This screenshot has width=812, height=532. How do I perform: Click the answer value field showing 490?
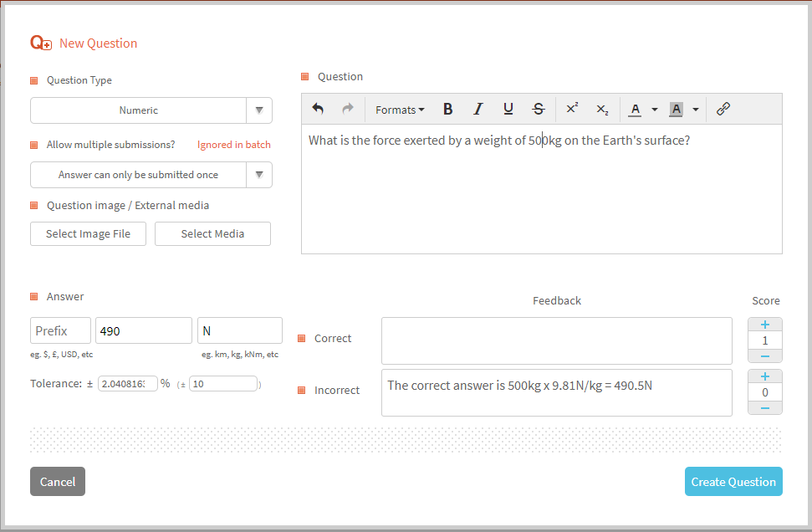(x=144, y=330)
